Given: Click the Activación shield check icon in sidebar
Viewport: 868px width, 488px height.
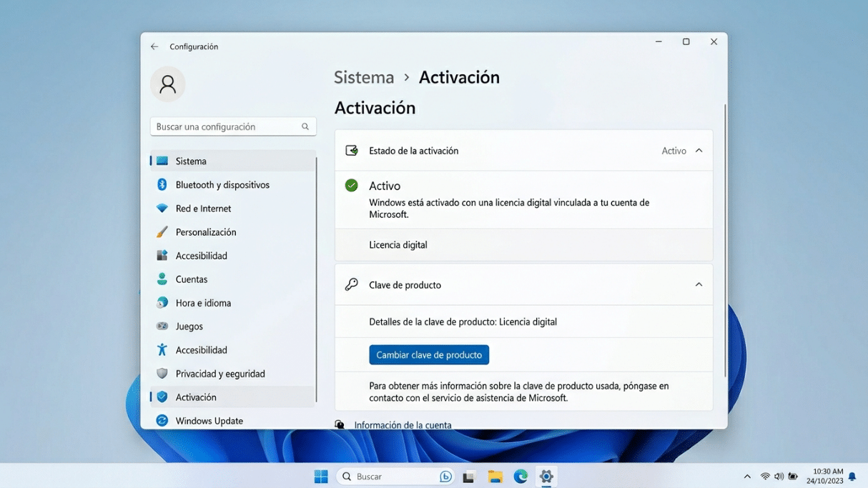Looking at the screenshot, I should click(162, 397).
